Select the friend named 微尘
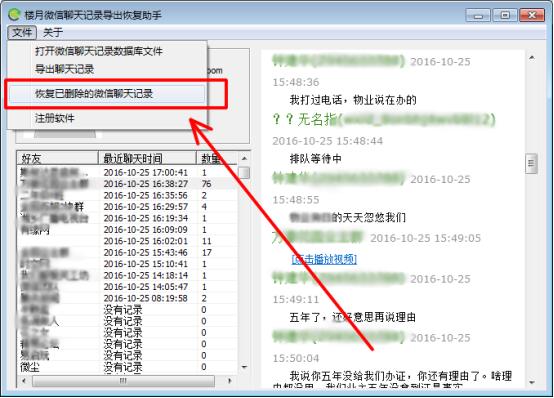The width and height of the screenshot is (554, 398). [30, 367]
